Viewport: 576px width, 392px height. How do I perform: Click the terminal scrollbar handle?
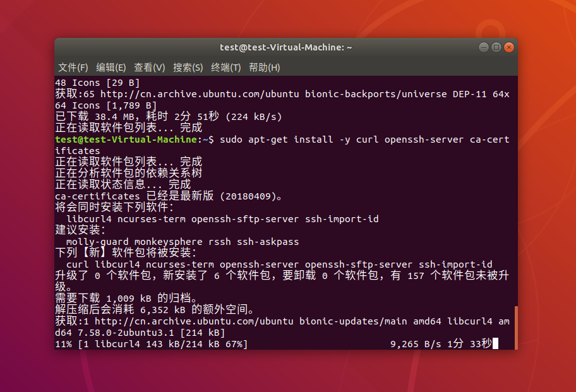516,328
